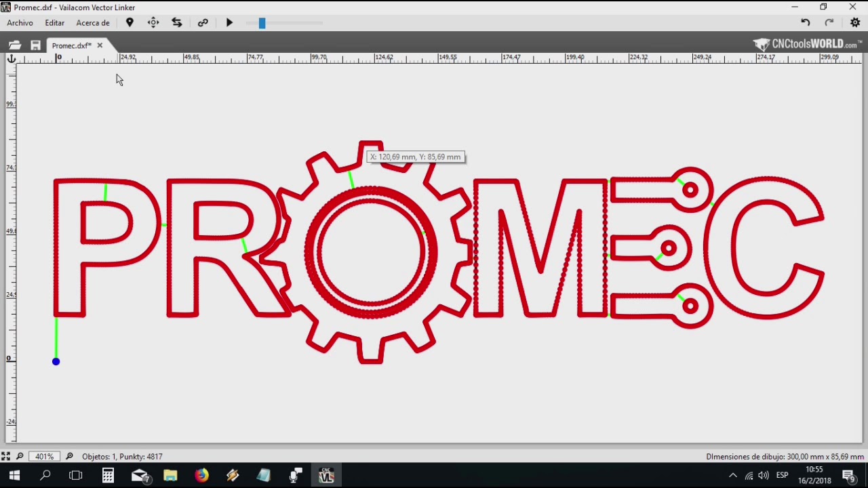
Task: Click the network Wi-Fi tray icon
Action: coord(749,476)
